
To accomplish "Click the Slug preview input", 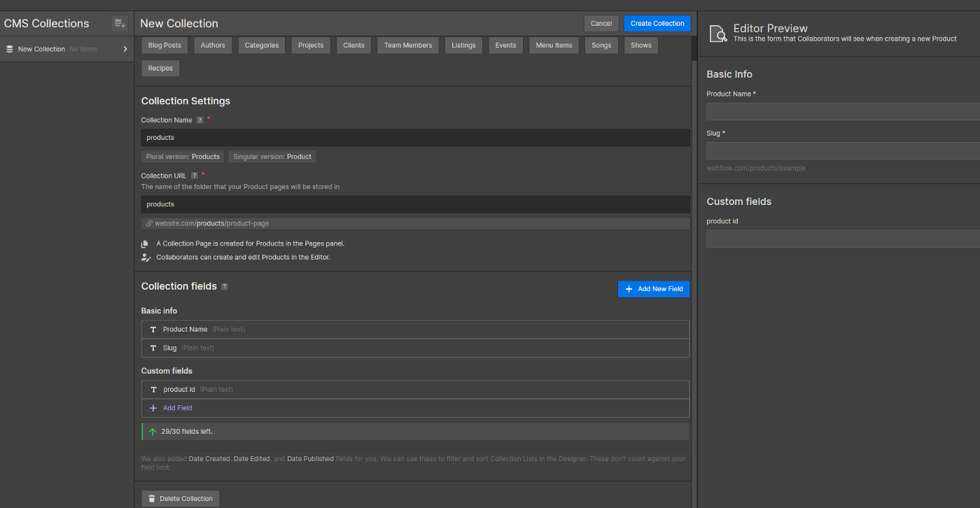I will (x=843, y=151).
